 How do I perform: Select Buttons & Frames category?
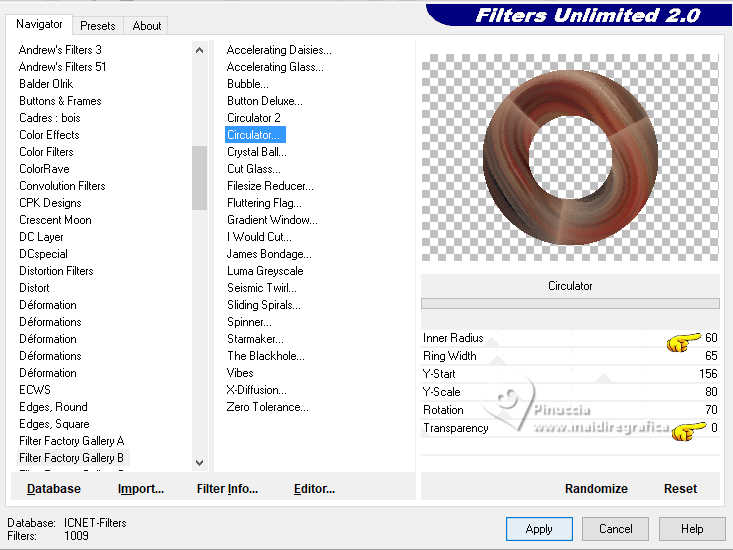[x=60, y=101]
